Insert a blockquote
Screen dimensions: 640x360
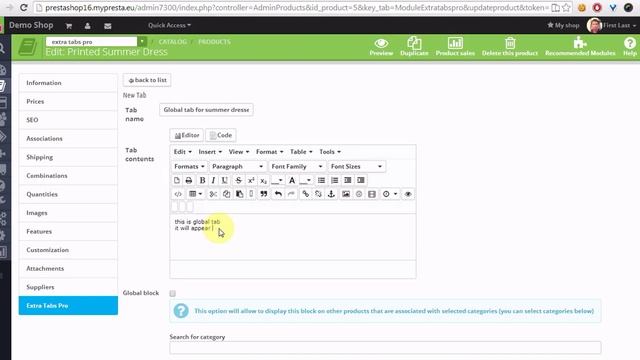click(264, 194)
